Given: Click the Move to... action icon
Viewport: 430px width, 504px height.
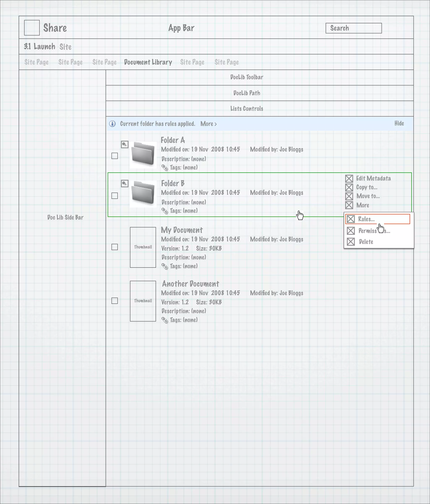Looking at the screenshot, I should coord(349,196).
